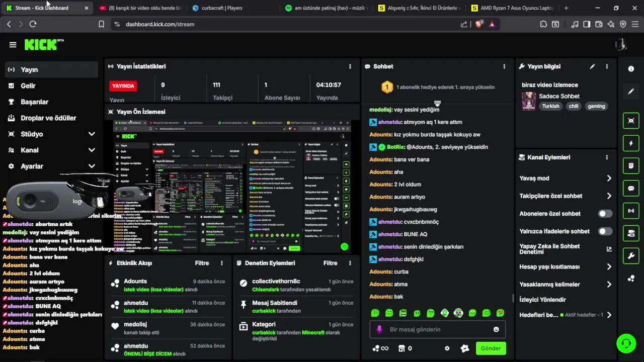The width and height of the screenshot is (644, 362).
Task: Open Hedefleri belirle chevron with active goals
Action: [x=609, y=315]
